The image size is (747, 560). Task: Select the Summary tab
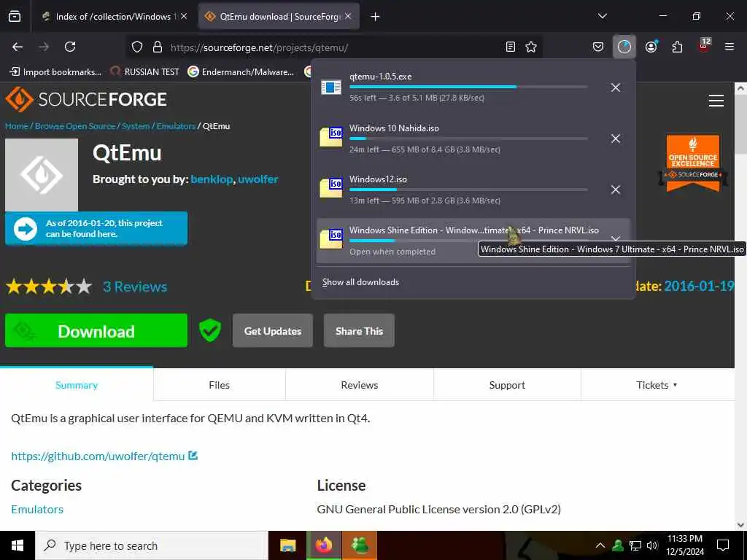[x=76, y=385]
